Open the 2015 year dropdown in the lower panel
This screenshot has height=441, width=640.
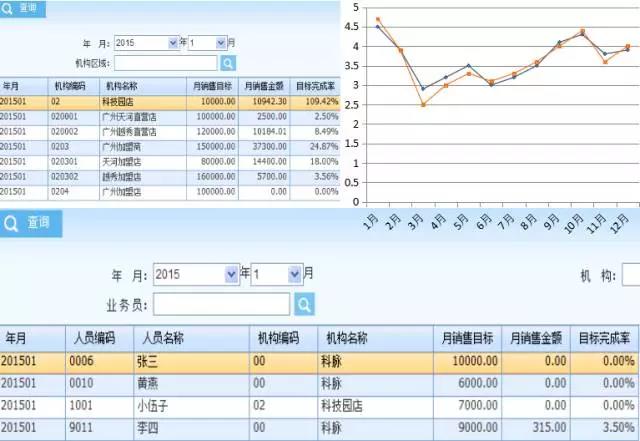231,274
